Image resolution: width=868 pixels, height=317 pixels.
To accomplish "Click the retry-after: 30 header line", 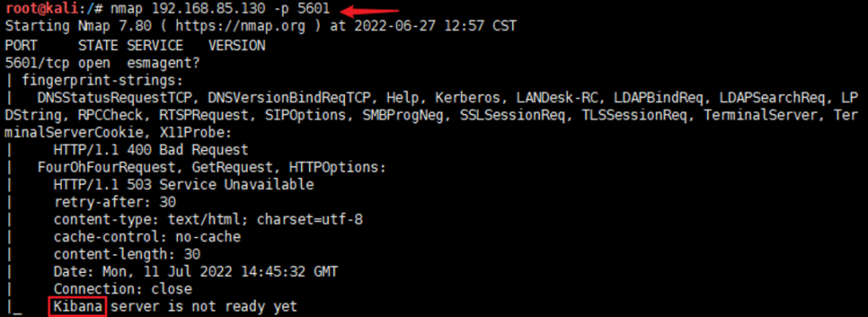I will [x=114, y=202].
